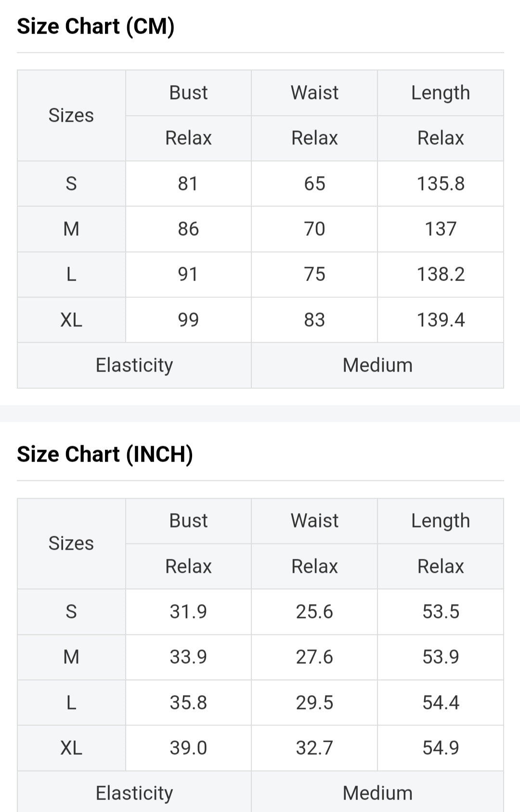Click the Size Chart (CM) heading

pyautogui.click(x=95, y=26)
